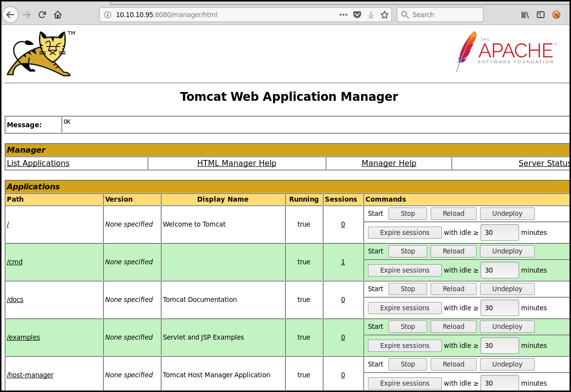Screen dimensions: 571x392
Task: Open the Manager Help link
Action: click(x=389, y=163)
